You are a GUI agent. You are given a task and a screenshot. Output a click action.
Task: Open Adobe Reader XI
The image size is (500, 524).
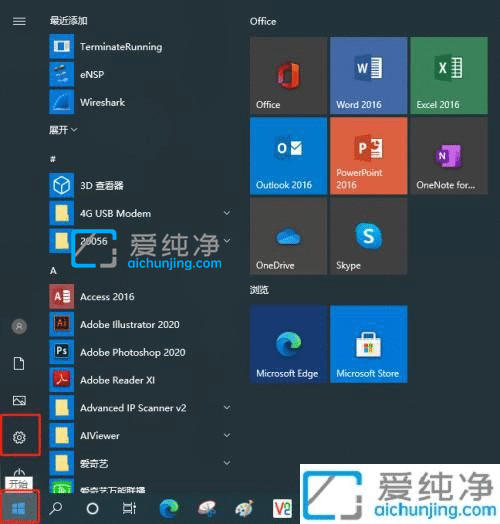click(x=140, y=380)
